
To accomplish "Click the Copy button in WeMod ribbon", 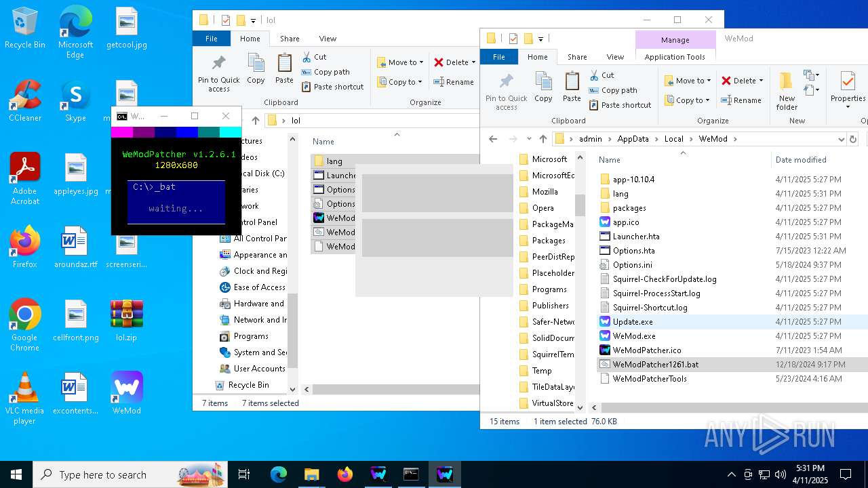I will coord(543,87).
